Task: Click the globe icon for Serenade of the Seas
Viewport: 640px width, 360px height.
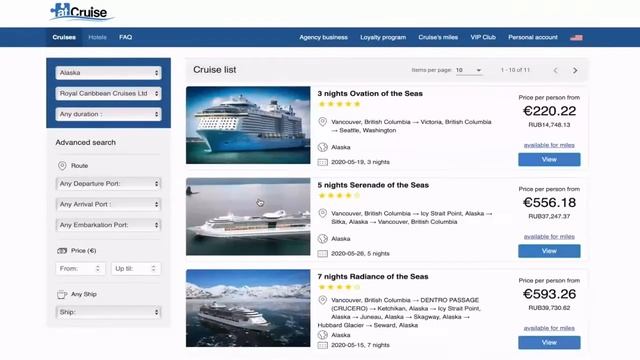Action: point(322,238)
